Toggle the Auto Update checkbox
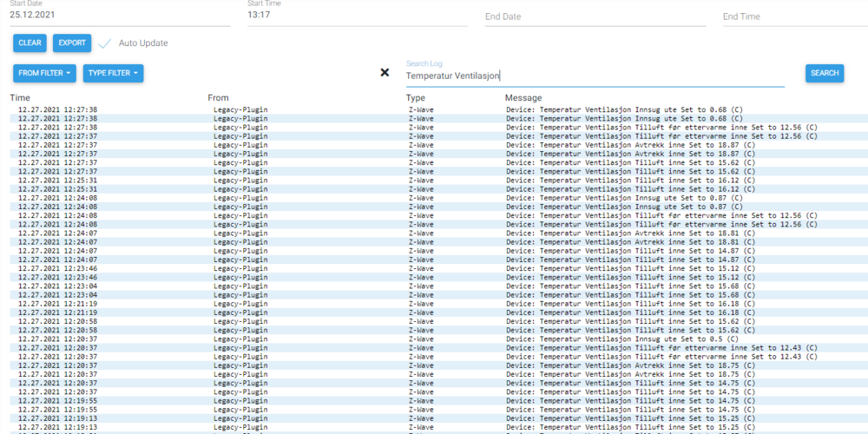 105,43
